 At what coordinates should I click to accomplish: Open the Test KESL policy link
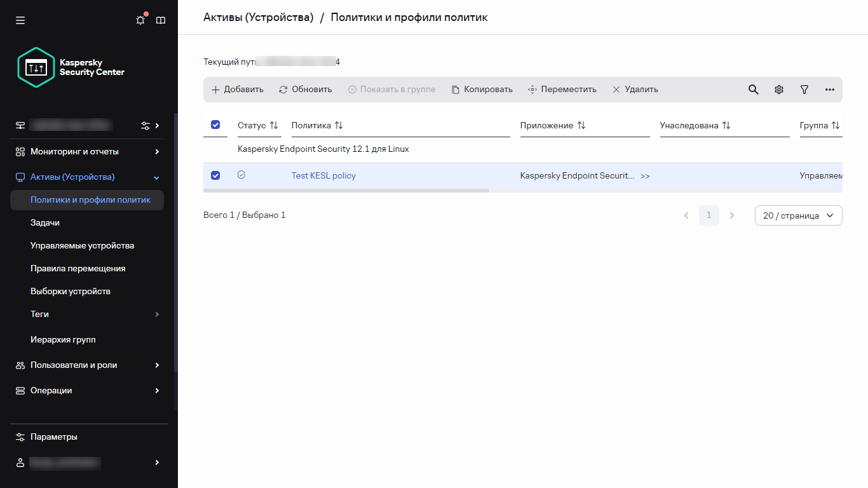pyautogui.click(x=323, y=175)
